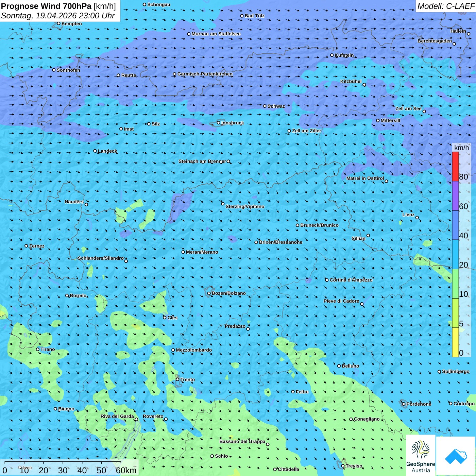Click the Schwaz label

pos(276,106)
